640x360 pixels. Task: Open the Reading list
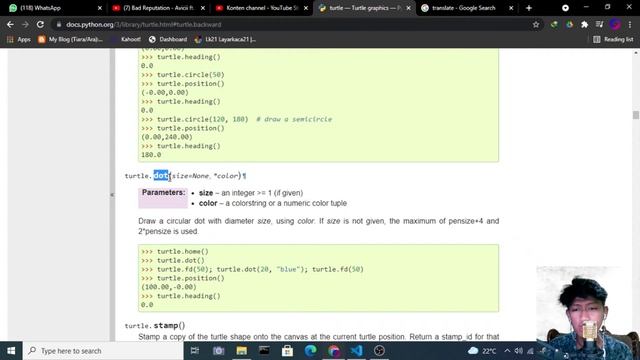pyautogui.click(x=613, y=39)
